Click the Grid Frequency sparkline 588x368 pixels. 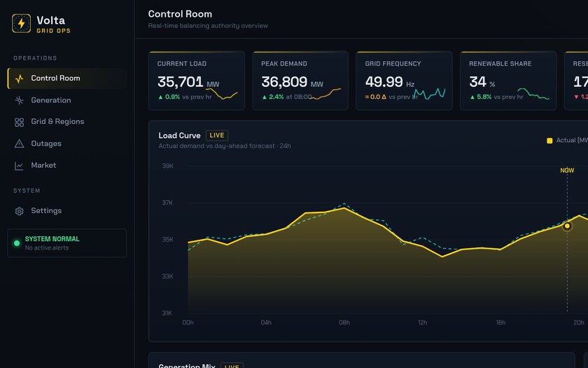point(429,93)
